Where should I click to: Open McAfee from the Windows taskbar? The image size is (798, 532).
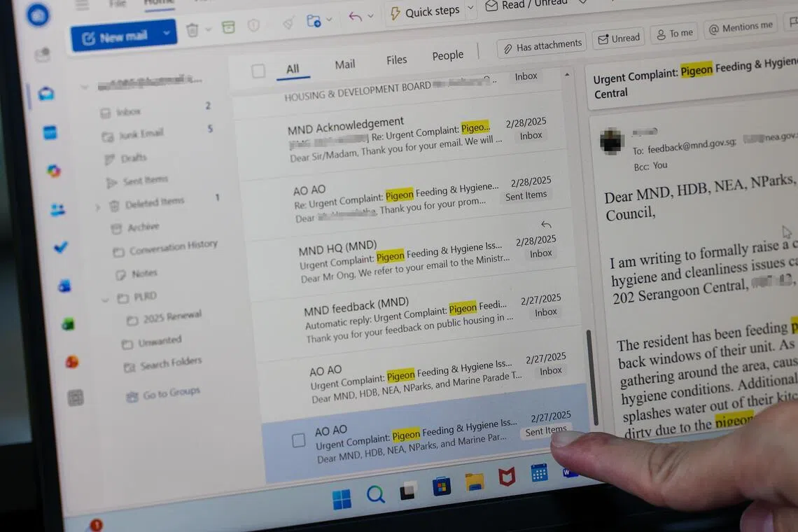[x=507, y=477]
